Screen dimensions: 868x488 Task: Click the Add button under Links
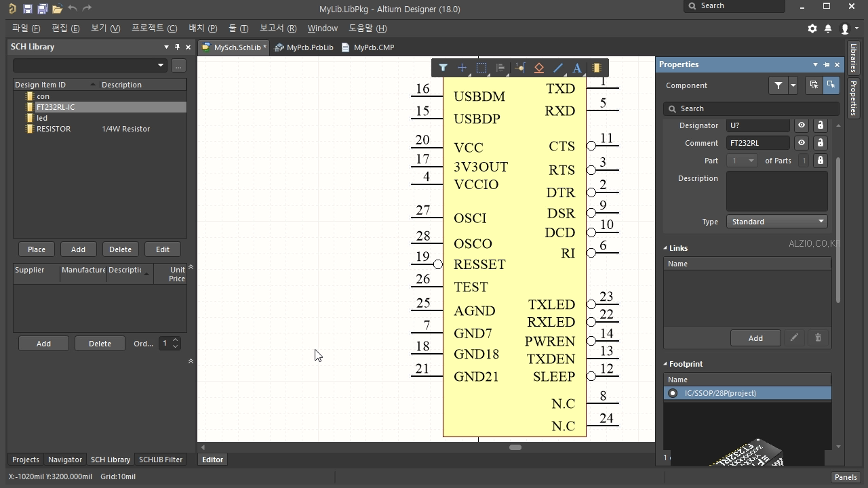[x=755, y=338]
